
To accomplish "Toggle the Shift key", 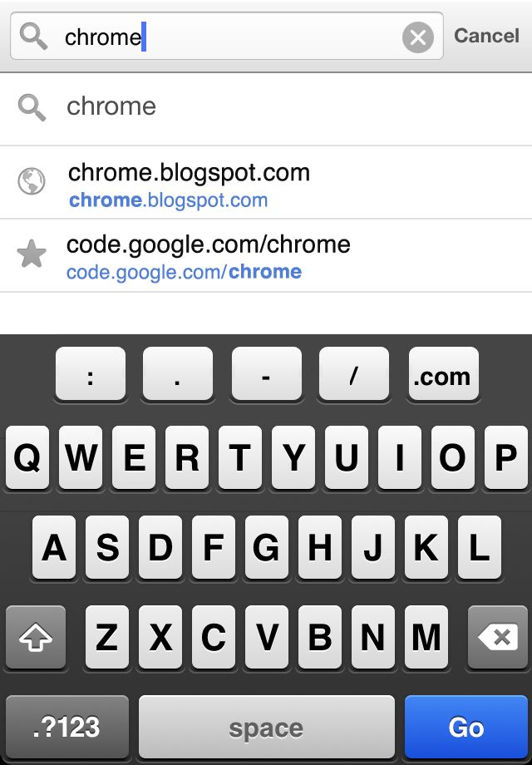I will 36,637.
